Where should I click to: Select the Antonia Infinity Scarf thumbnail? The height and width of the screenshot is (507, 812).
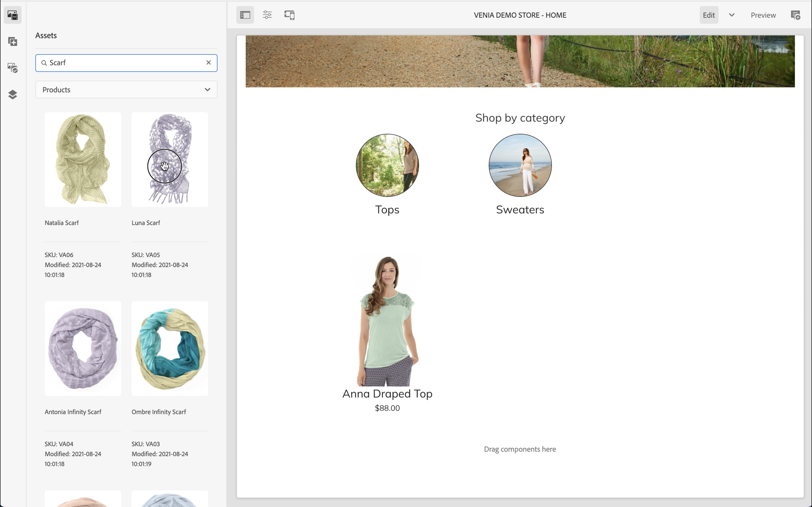tap(83, 348)
